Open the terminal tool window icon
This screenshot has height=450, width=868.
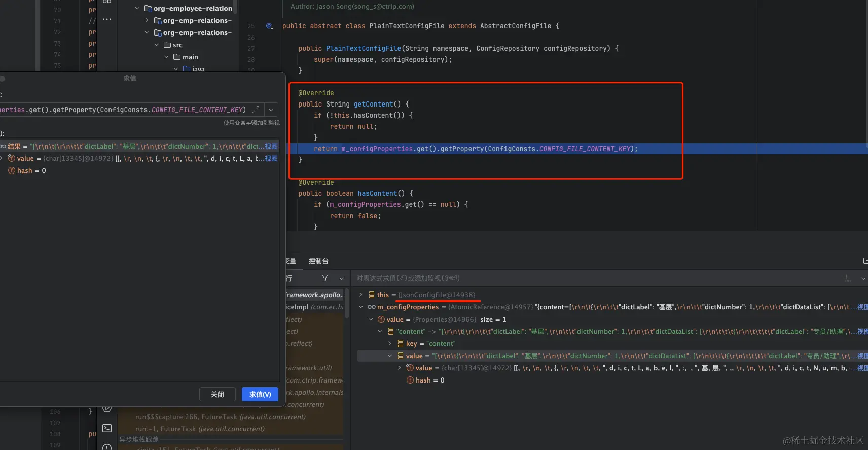[x=107, y=428]
